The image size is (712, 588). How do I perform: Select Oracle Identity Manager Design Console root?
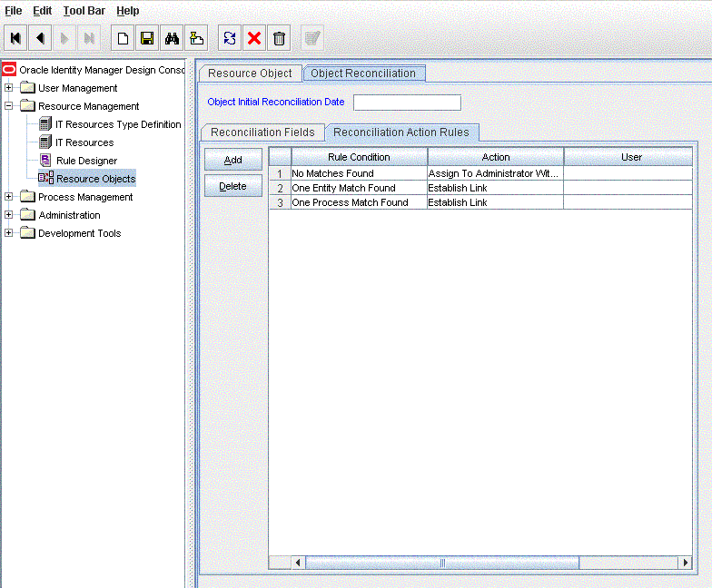[102, 70]
